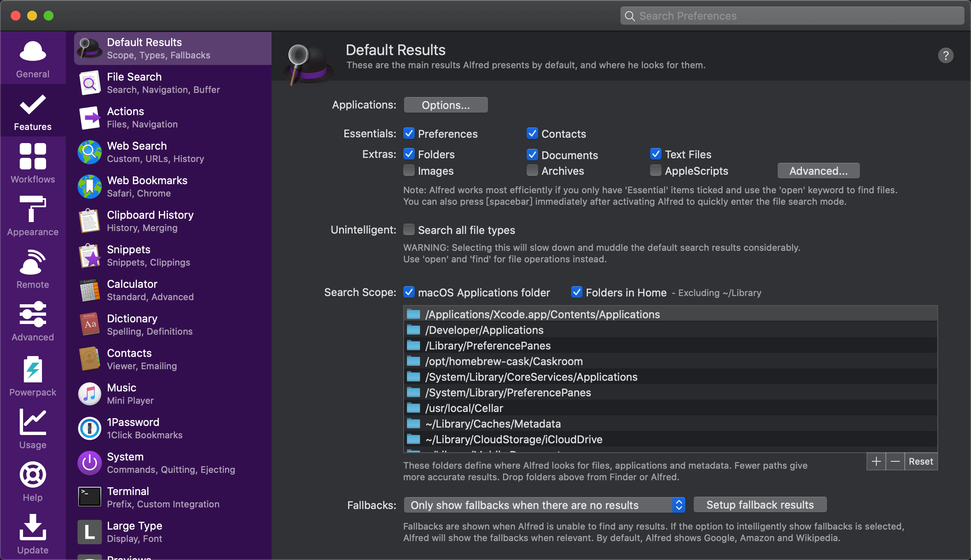Open the Appearance paint roller section
The width and height of the screenshot is (971, 560).
pyautogui.click(x=33, y=216)
